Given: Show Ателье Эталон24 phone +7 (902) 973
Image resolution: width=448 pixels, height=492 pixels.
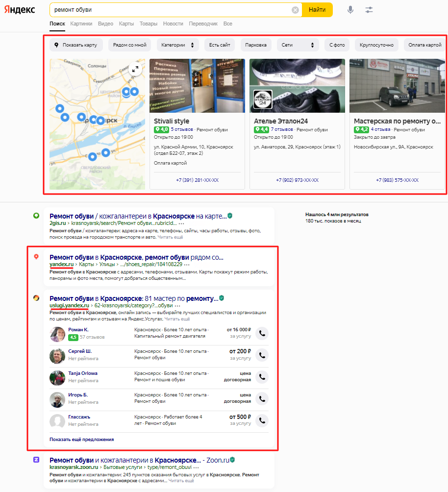Looking at the screenshot, I should coord(298,180).
